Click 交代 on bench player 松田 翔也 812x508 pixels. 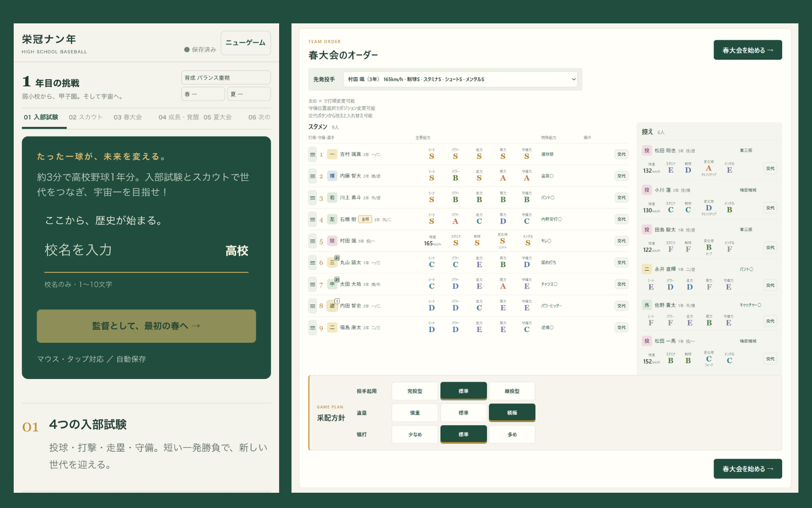coord(770,169)
